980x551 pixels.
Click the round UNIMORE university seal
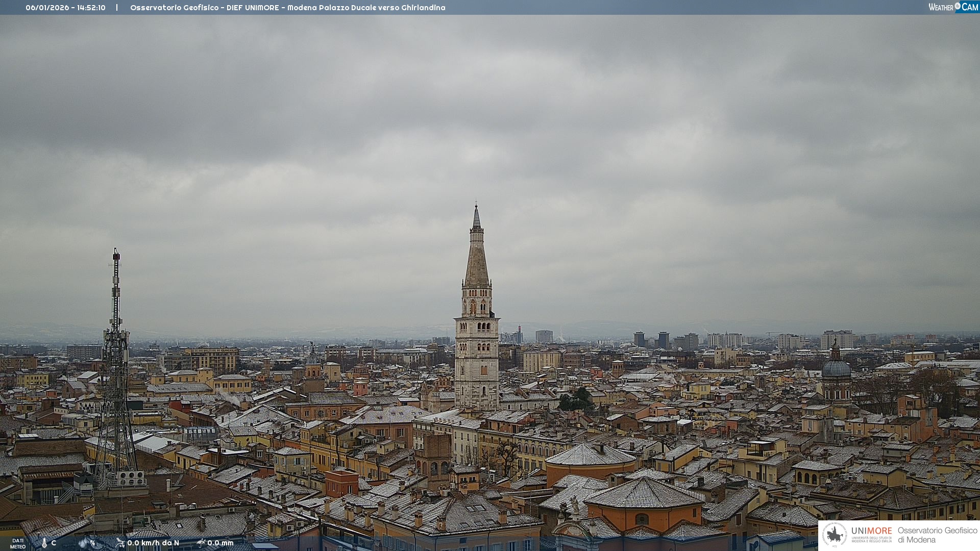(x=835, y=535)
